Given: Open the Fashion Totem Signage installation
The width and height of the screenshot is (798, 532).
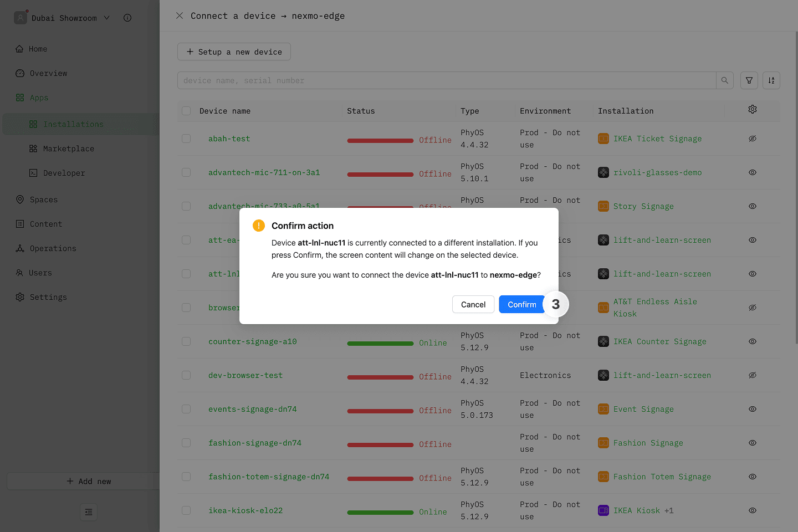Looking at the screenshot, I should click(x=662, y=477).
